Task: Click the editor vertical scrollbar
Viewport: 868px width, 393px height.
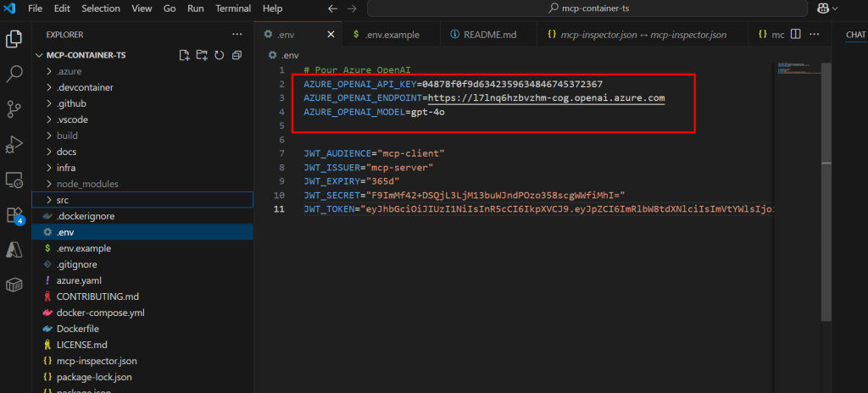Action: 826,191
